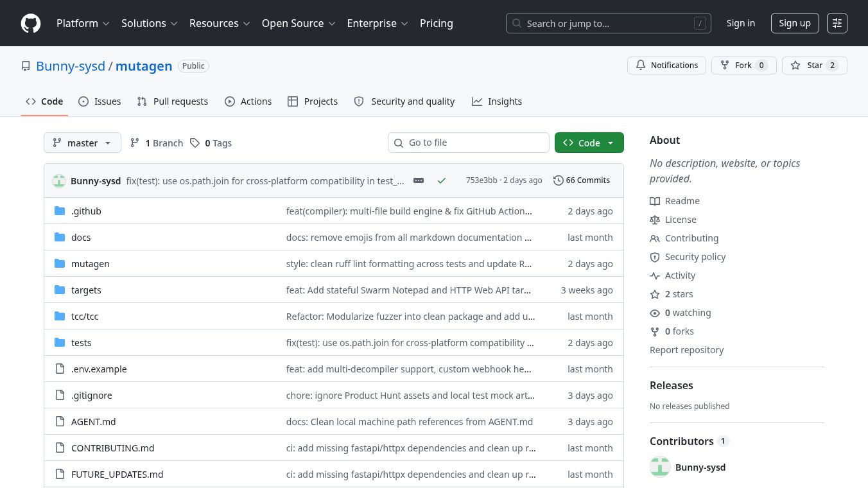Expand the green Code dropdown button
The width and height of the screenshot is (868, 488).
pyautogui.click(x=589, y=143)
